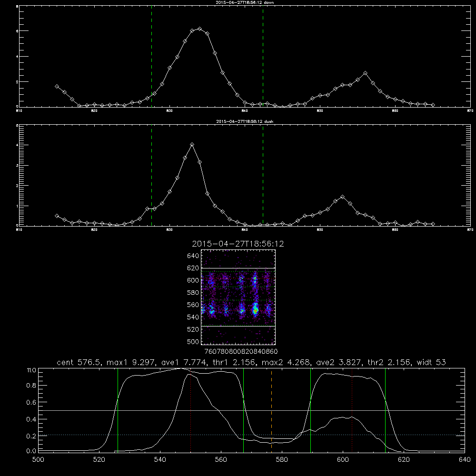Click spectral image y-axis label 600

click(x=193, y=280)
